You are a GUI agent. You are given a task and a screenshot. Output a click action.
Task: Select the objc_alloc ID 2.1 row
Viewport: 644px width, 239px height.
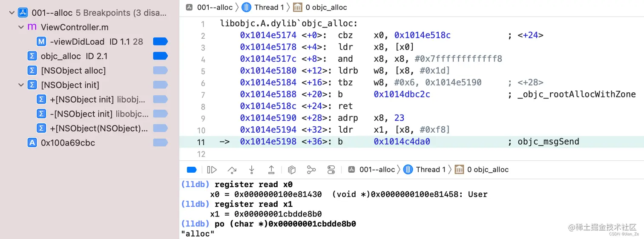pos(89,56)
